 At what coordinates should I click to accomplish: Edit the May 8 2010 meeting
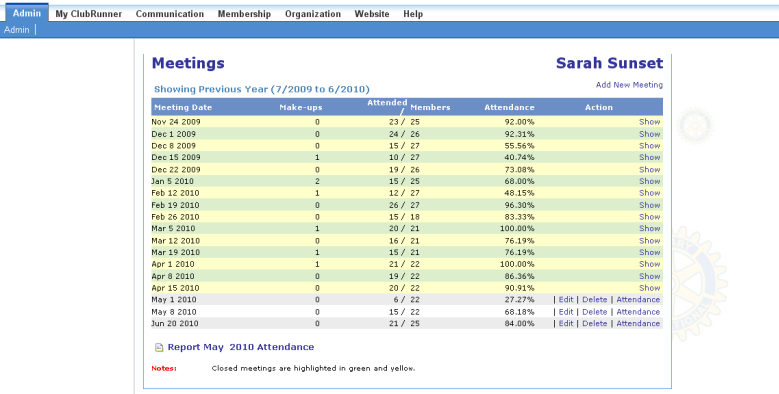coord(566,312)
